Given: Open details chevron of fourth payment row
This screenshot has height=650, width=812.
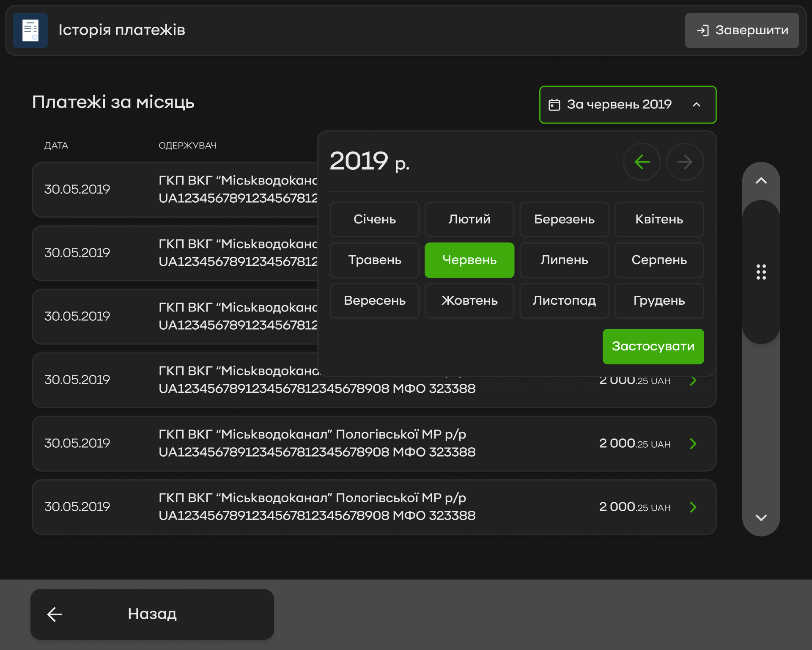Looking at the screenshot, I should [x=693, y=381].
